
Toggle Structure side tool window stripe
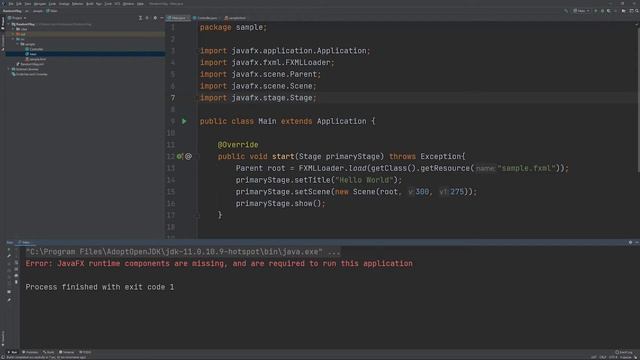tap(2, 41)
